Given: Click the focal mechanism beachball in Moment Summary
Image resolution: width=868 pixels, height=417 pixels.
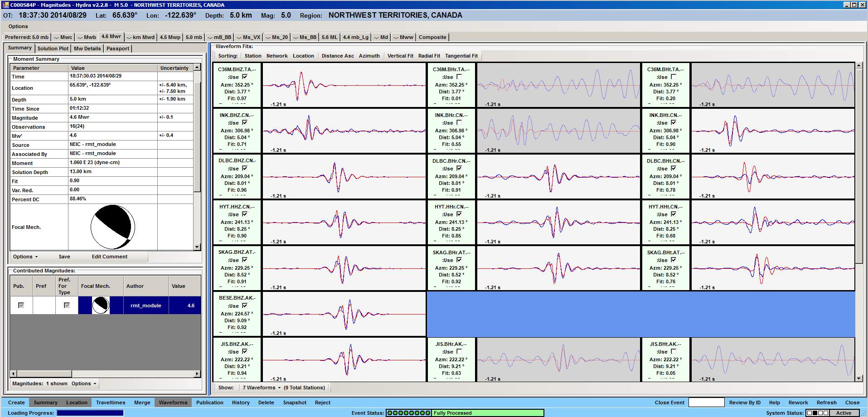Looking at the screenshot, I should 113,227.
